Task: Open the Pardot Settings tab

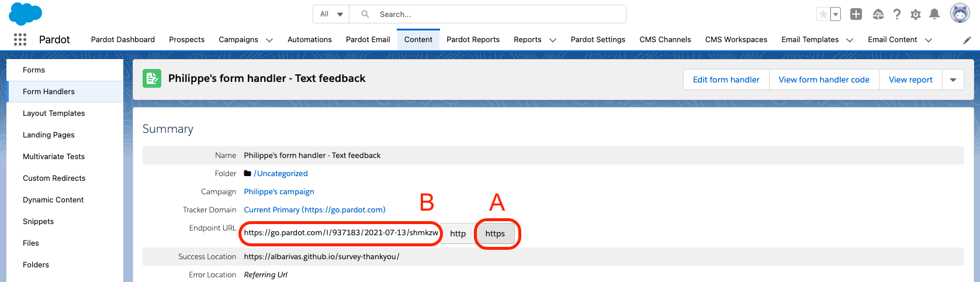Action: (x=598, y=39)
